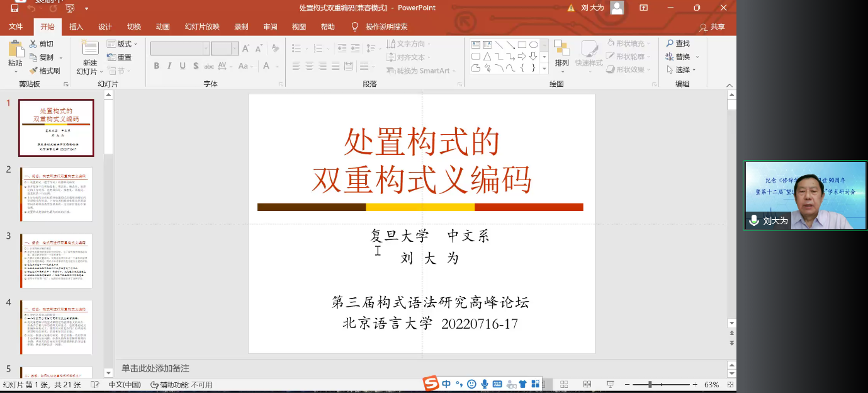Screen dimensions: 868x393
Task: Click the Find (查找) magnifier icon
Action: point(670,43)
